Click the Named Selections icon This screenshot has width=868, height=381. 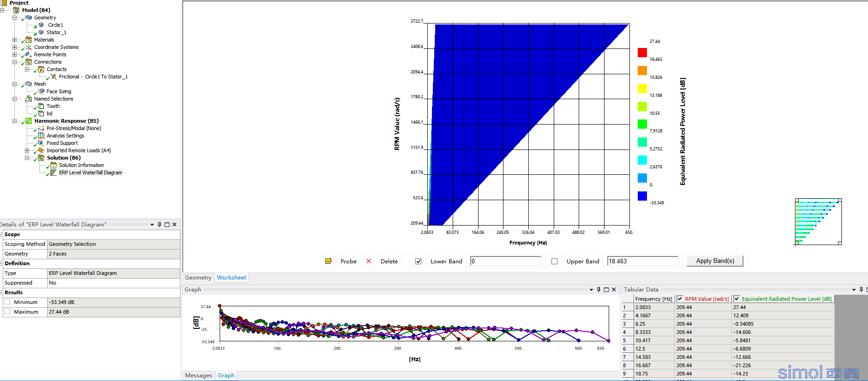point(29,99)
